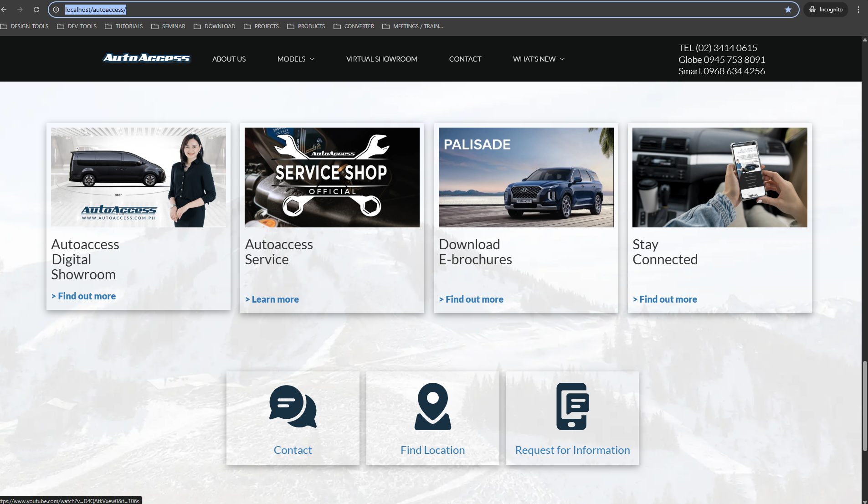The image size is (868, 504).
Task: Click Find out more under Digital Showroom
Action: (83, 296)
